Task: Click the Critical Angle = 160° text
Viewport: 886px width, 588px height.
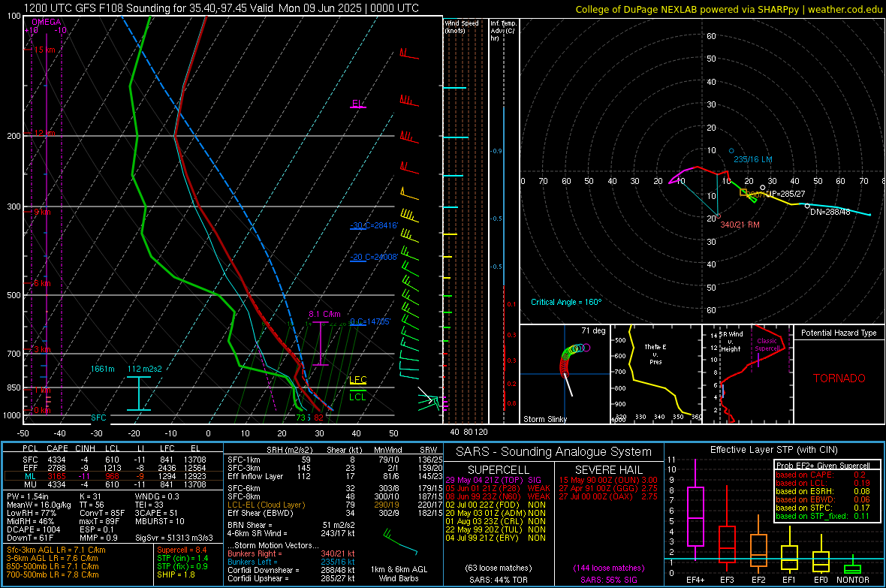Action: (x=566, y=303)
